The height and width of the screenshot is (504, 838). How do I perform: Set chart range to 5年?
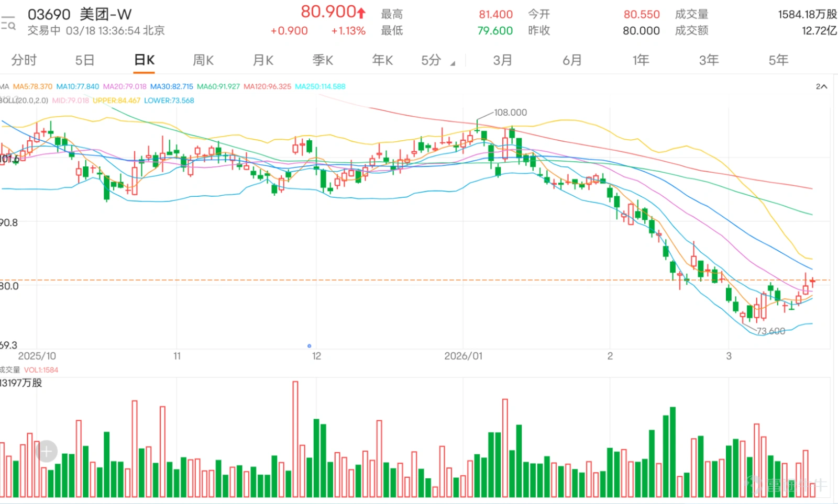pos(778,60)
